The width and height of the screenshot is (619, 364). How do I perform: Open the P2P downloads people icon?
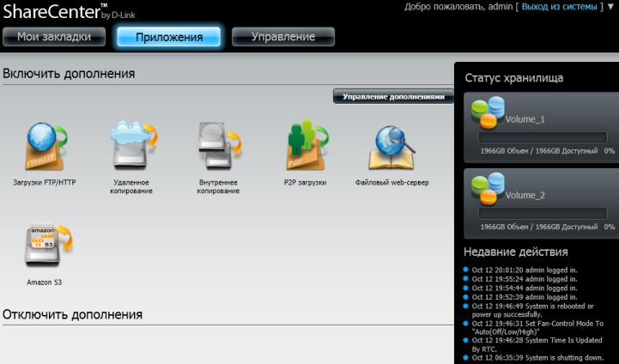coord(307,145)
